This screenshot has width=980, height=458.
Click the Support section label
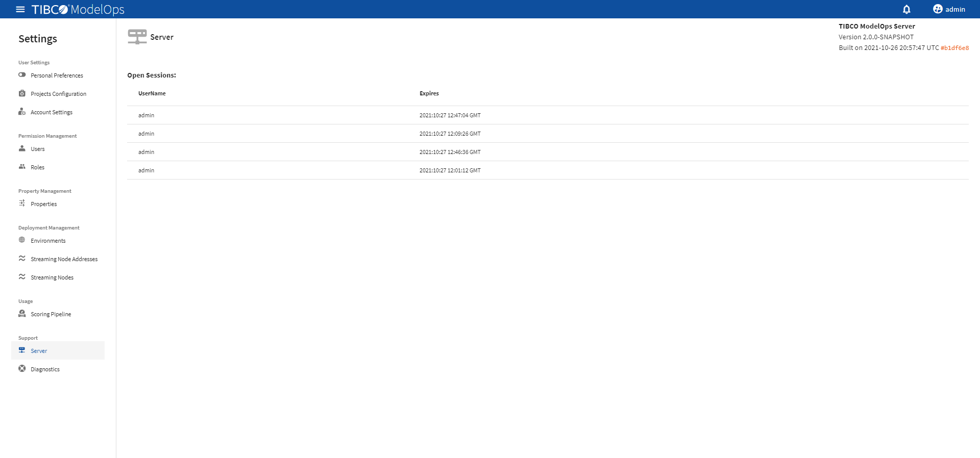click(x=28, y=338)
